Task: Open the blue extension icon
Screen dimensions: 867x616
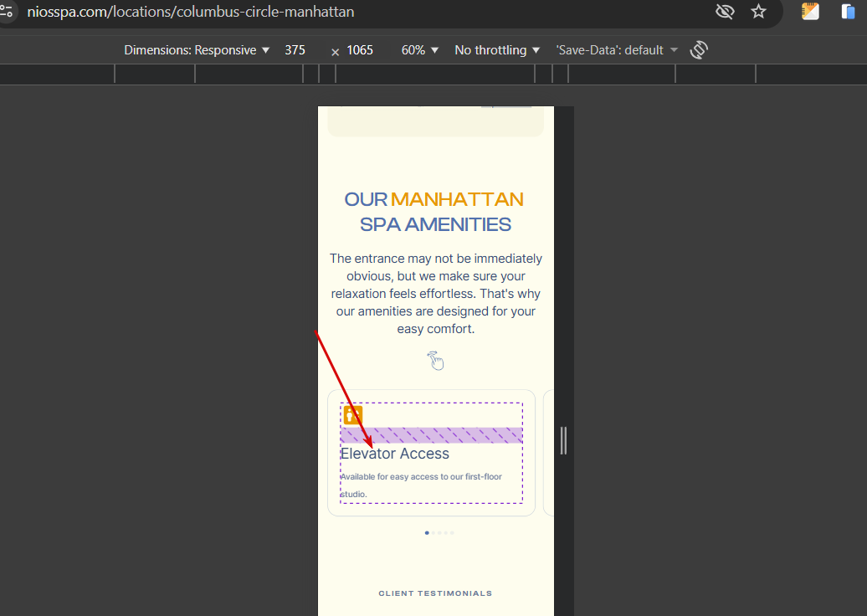Action: (x=849, y=12)
